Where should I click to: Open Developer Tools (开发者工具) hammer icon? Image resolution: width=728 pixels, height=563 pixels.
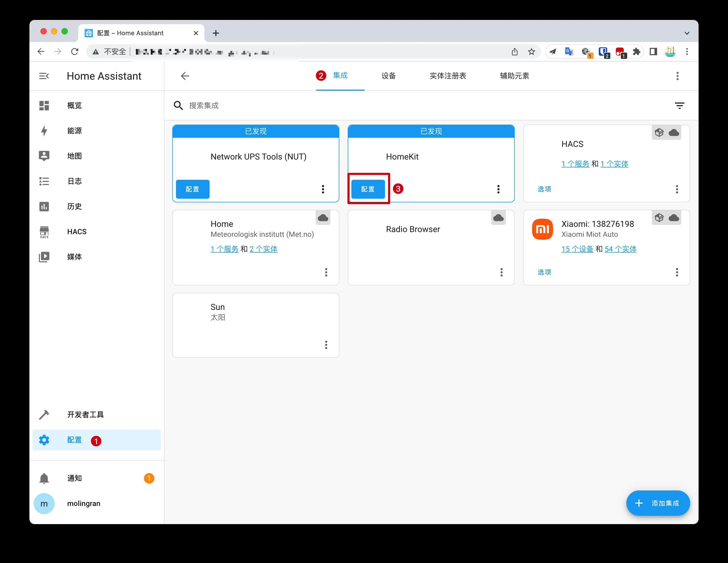(44, 414)
